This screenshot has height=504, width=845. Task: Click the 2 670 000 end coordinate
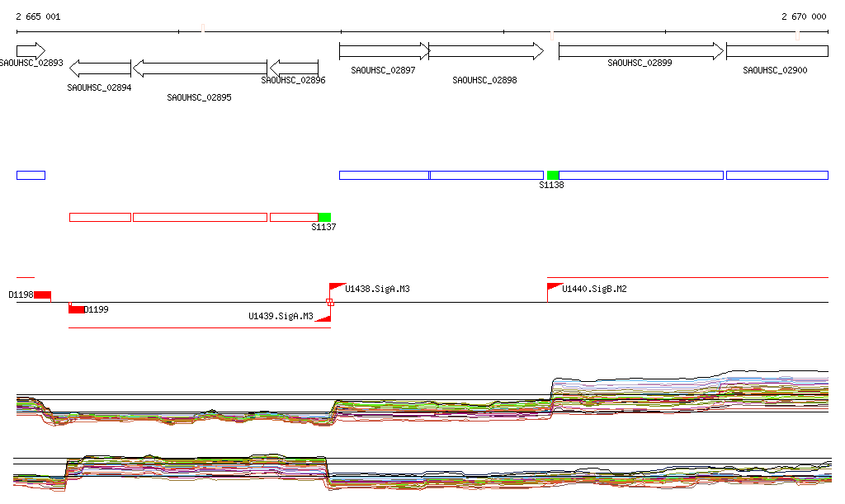(804, 16)
